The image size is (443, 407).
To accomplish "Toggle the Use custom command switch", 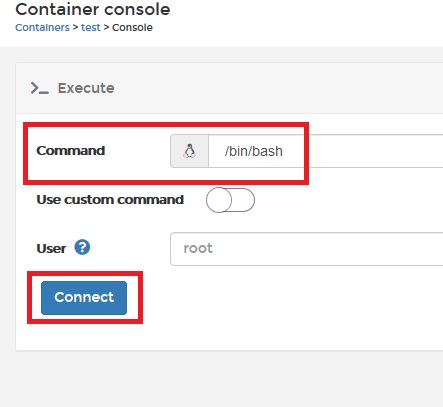I will click(x=230, y=200).
